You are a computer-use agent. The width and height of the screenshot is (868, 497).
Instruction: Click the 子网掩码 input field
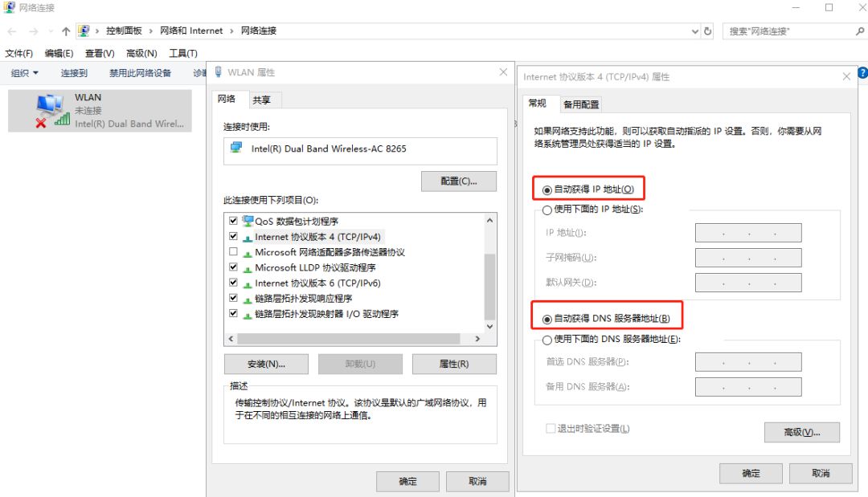(x=748, y=258)
